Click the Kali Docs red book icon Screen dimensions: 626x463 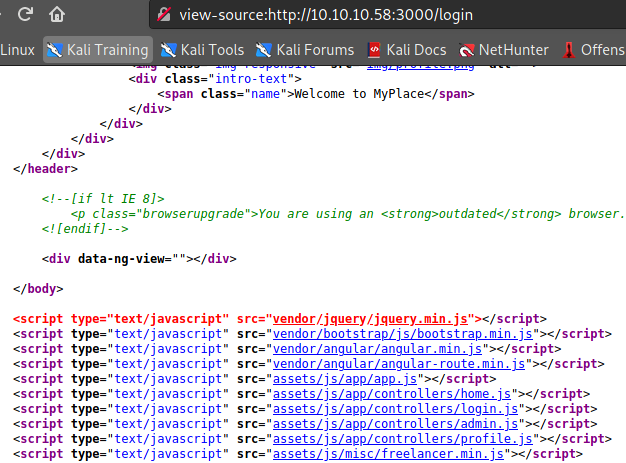point(374,50)
